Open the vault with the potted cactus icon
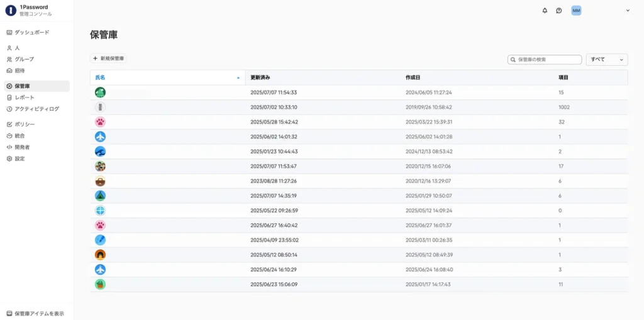This screenshot has width=644, height=320. click(100, 284)
